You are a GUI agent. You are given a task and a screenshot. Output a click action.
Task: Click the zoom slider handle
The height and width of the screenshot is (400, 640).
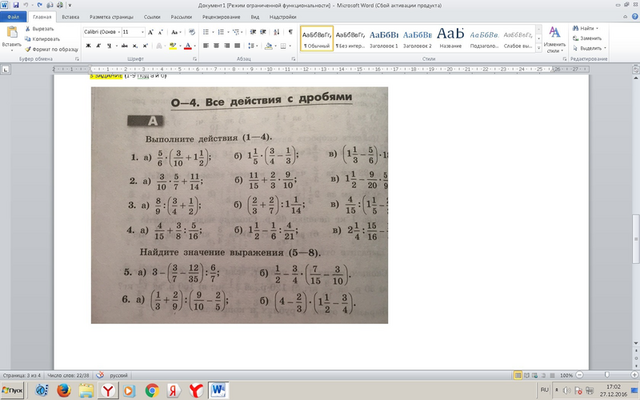tap(607, 375)
